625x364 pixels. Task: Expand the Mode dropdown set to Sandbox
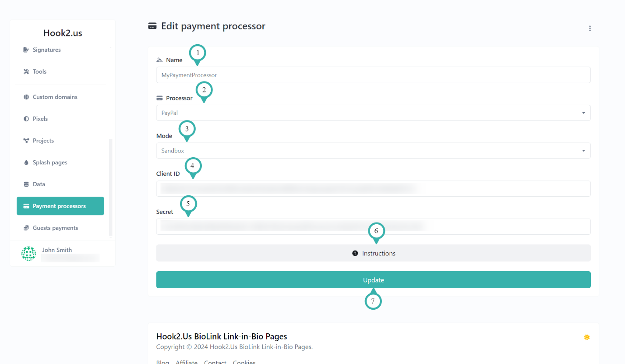click(373, 150)
